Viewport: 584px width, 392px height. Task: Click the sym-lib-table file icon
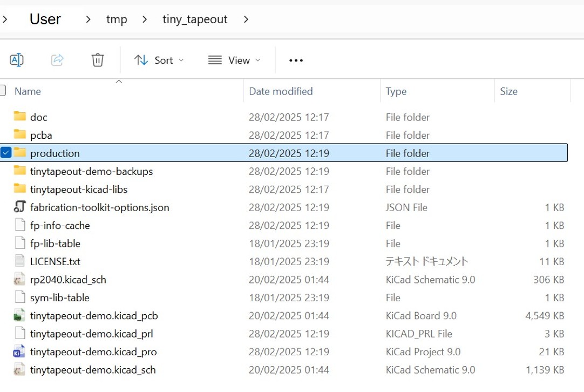[20, 297]
